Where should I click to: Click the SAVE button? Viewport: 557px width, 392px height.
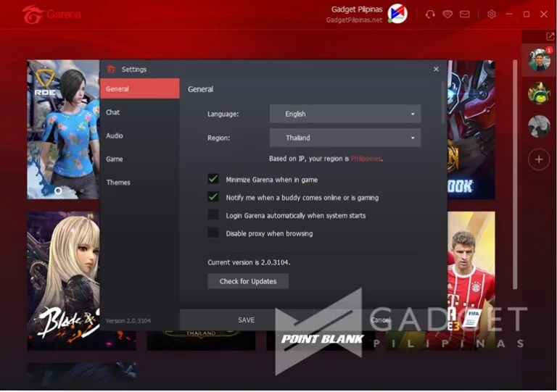click(x=246, y=320)
